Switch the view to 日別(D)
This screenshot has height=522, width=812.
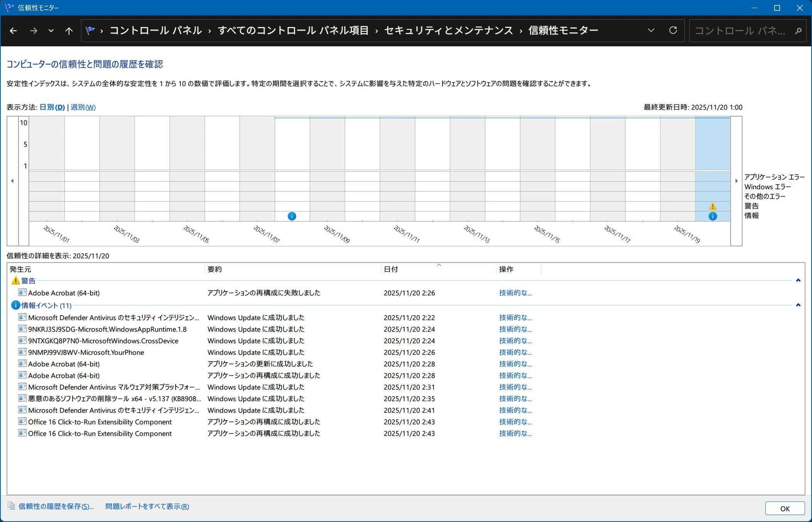click(52, 107)
